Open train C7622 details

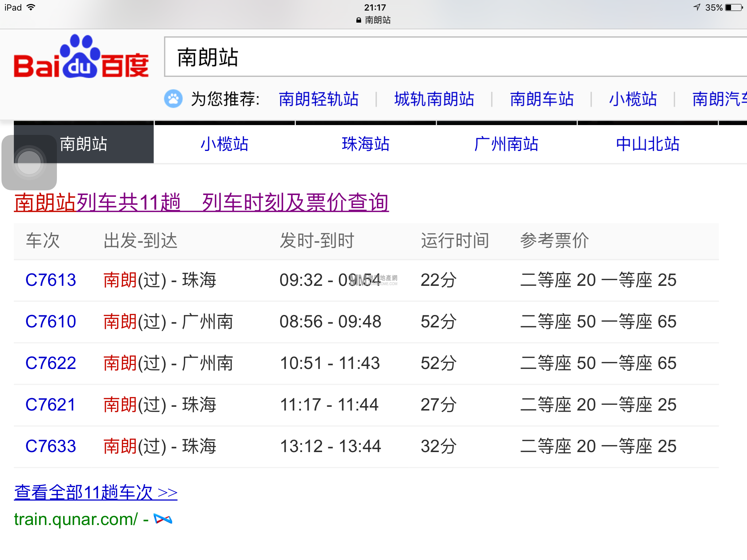point(51,363)
